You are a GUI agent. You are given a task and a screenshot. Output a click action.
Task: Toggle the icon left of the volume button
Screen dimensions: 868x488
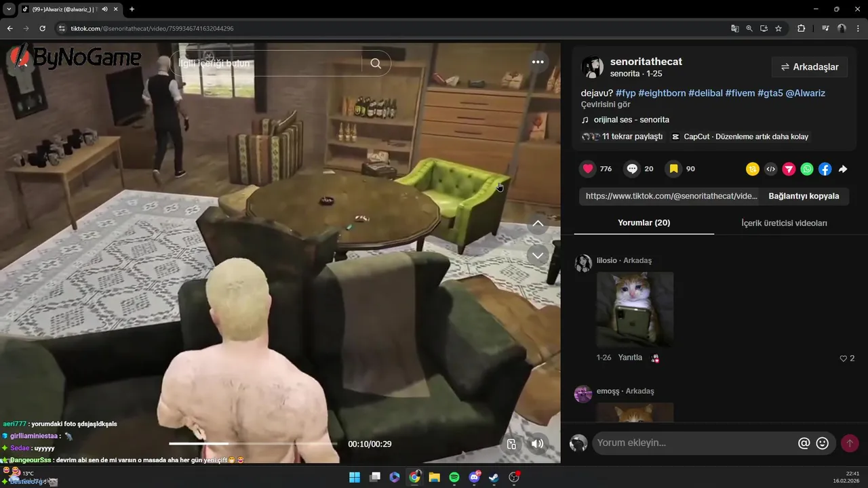pyautogui.click(x=511, y=444)
